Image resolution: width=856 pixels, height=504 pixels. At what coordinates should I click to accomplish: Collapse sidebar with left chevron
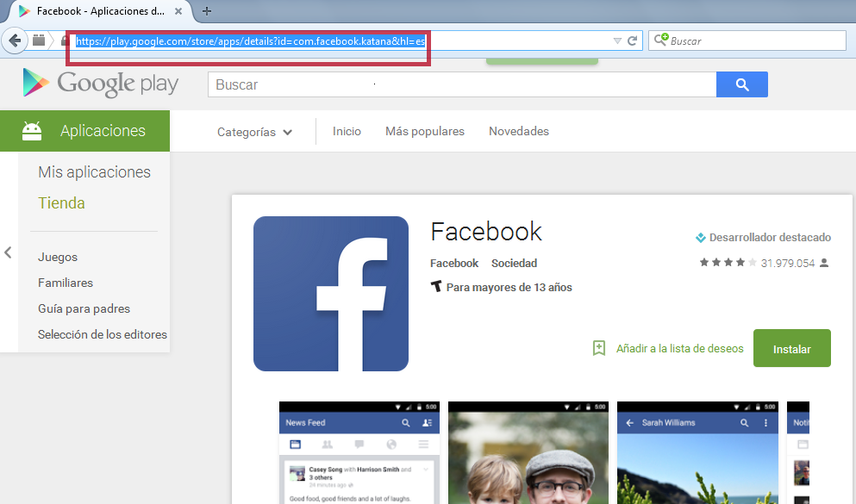[x=8, y=252]
